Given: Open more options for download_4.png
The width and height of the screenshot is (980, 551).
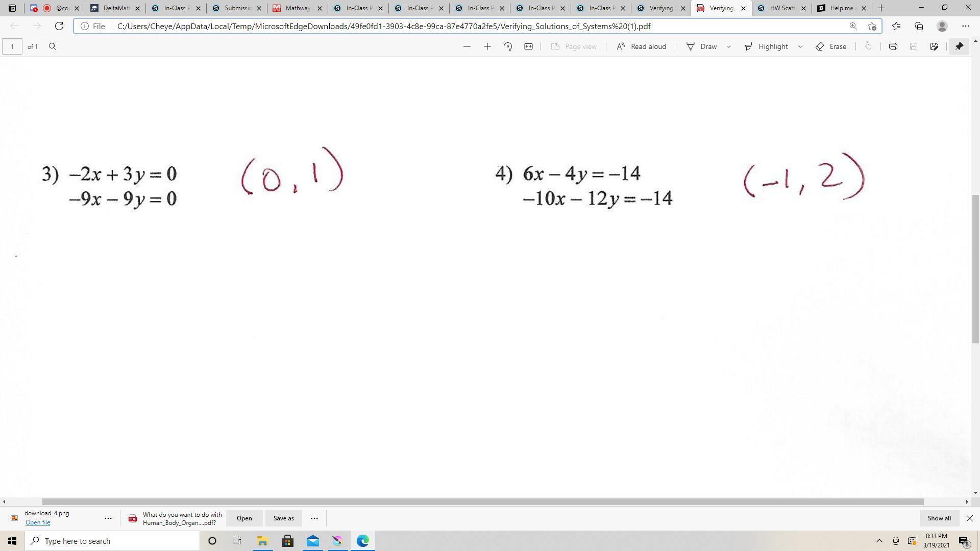Looking at the screenshot, I should [108, 518].
